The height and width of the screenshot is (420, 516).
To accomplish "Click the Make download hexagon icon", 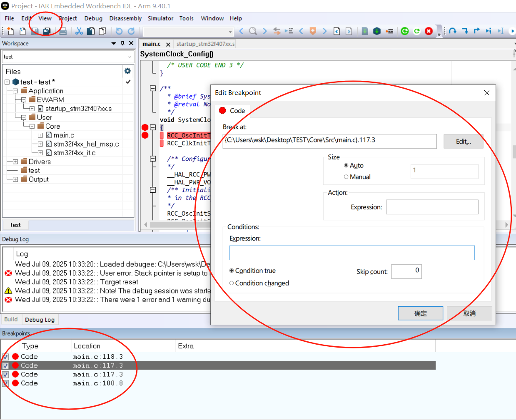I will pyautogui.click(x=377, y=31).
